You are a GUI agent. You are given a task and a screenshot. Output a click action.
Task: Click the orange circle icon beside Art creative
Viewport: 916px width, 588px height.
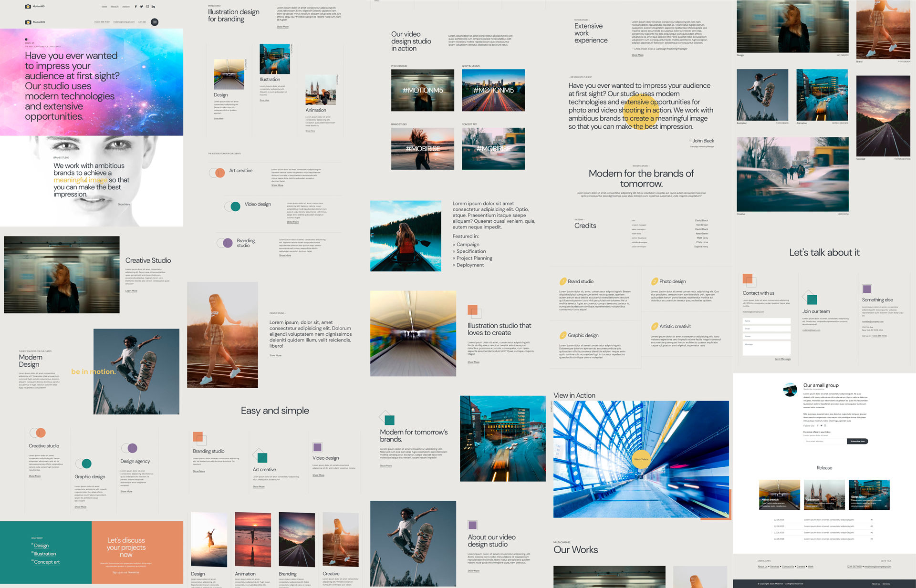click(219, 173)
